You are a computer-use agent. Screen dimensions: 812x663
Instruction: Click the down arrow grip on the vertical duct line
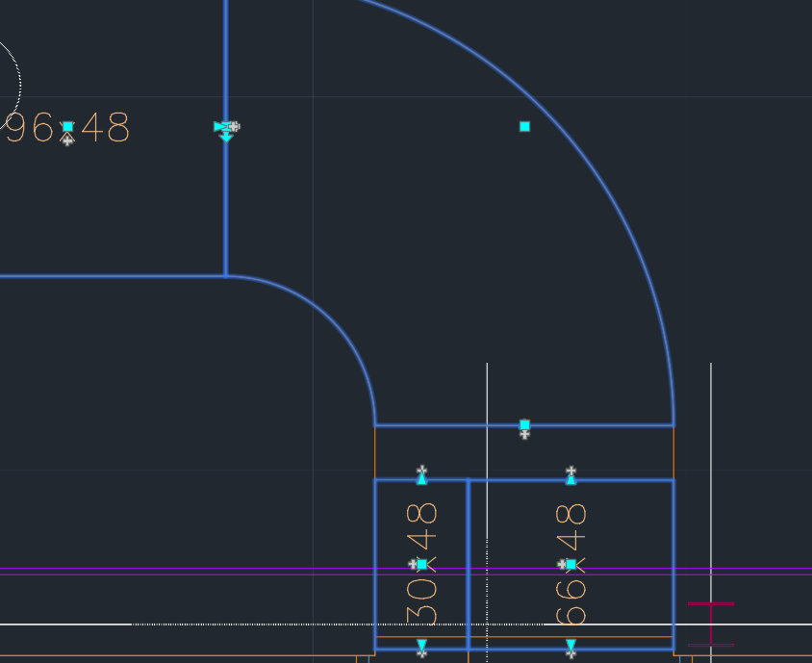[226, 138]
